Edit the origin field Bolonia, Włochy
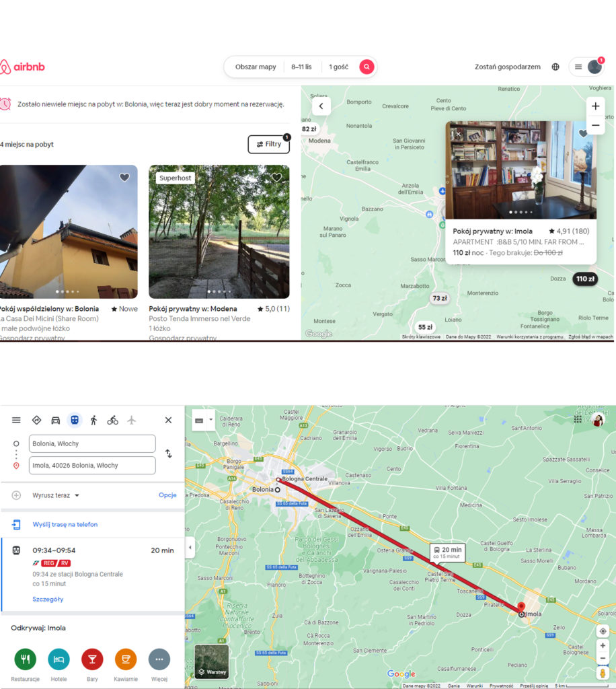Viewport: 616px width, 689px height. coord(92,444)
